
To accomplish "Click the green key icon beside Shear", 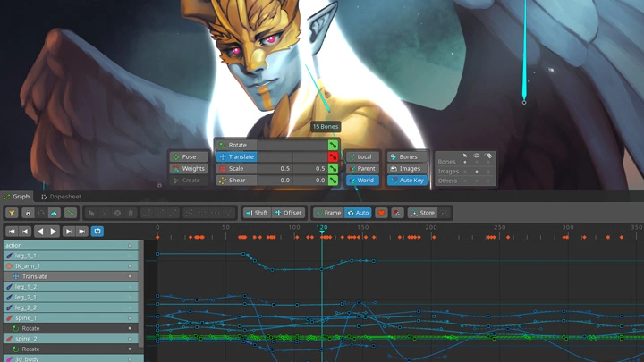I will point(333,181).
